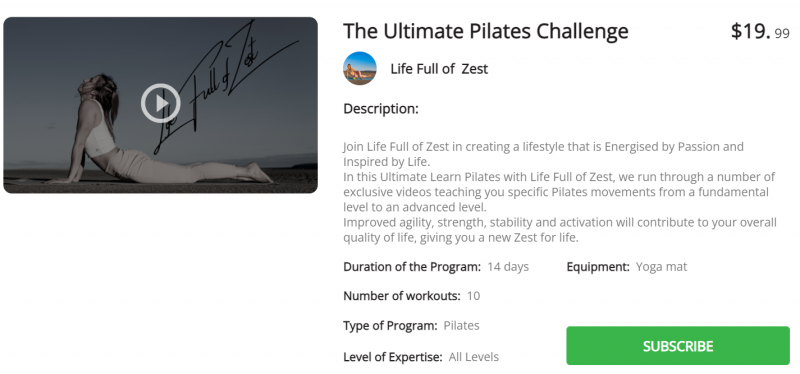Viewport: 800px width, 374px height.
Task: Click the description paragraph text
Action: point(560,192)
